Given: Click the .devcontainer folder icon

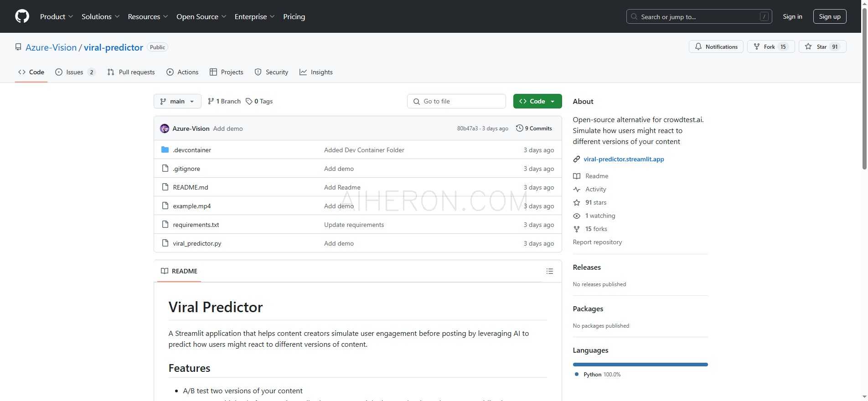Looking at the screenshot, I should pyautogui.click(x=165, y=149).
